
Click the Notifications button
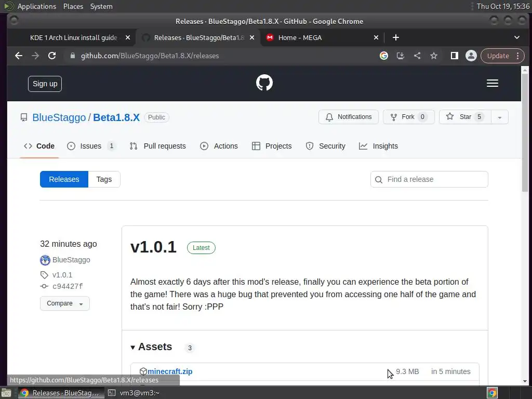click(x=349, y=117)
